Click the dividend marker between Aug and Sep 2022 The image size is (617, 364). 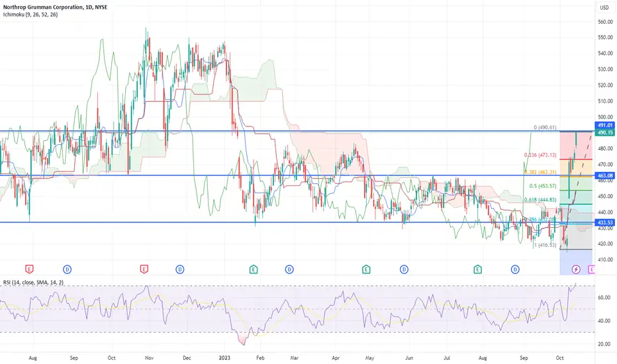coord(68,269)
